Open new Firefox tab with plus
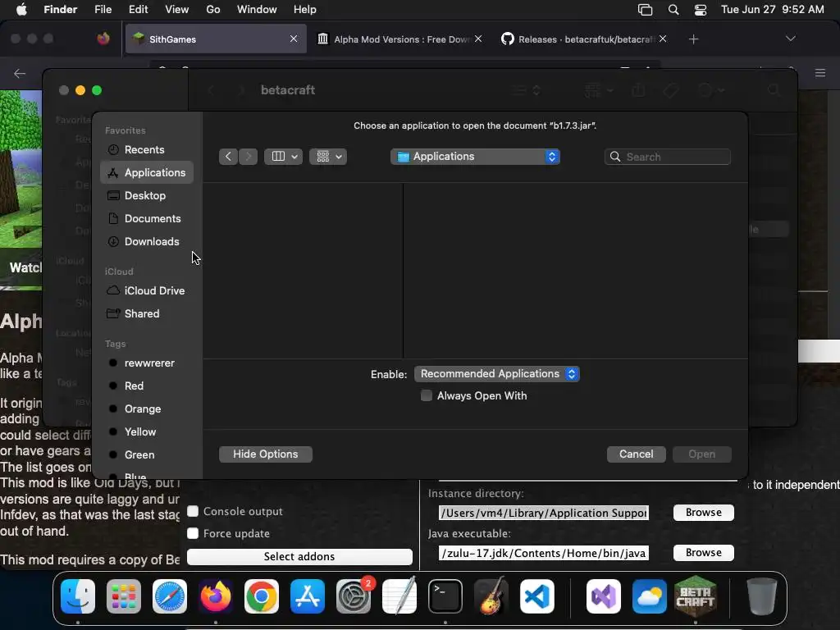 694,39
